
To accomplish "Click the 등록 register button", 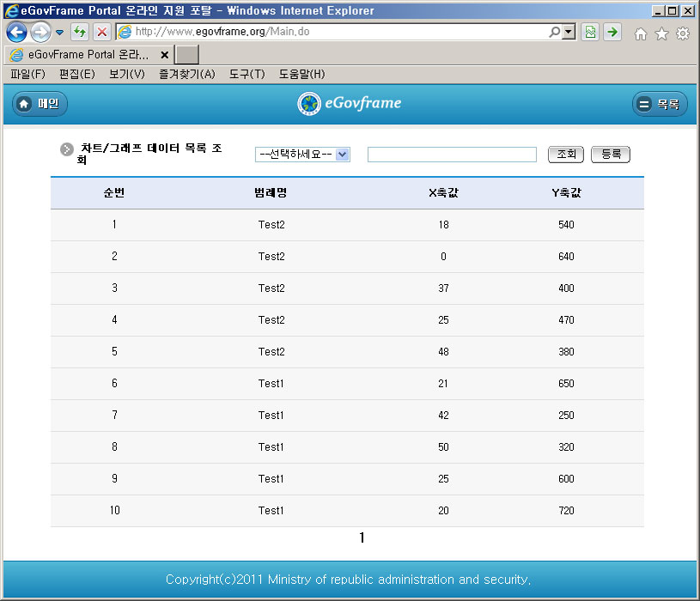I will [611, 155].
